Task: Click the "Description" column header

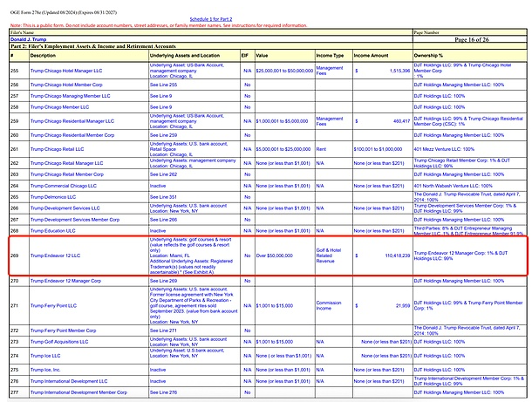Action: pyautogui.click(x=43, y=55)
